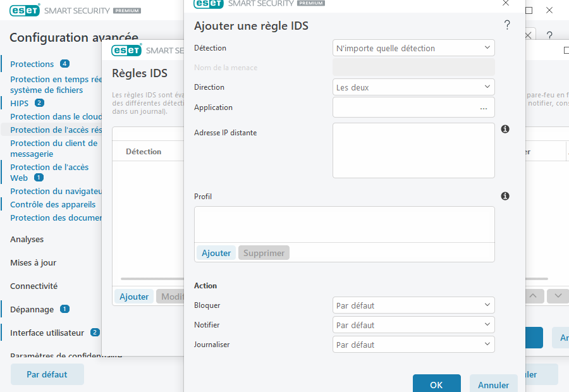The height and width of the screenshot is (392, 569).
Task: Click the info icon beside Adresse IP distante
Action: point(505,128)
